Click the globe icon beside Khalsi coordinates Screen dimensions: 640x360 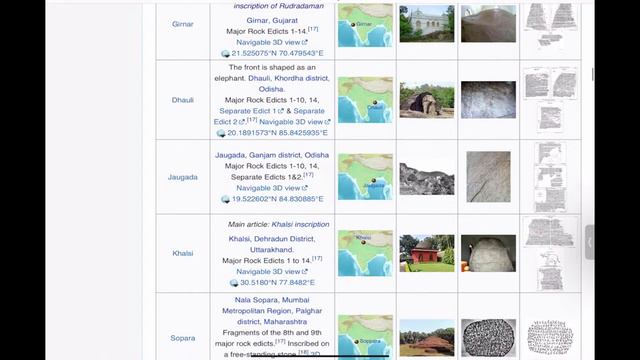point(234,283)
